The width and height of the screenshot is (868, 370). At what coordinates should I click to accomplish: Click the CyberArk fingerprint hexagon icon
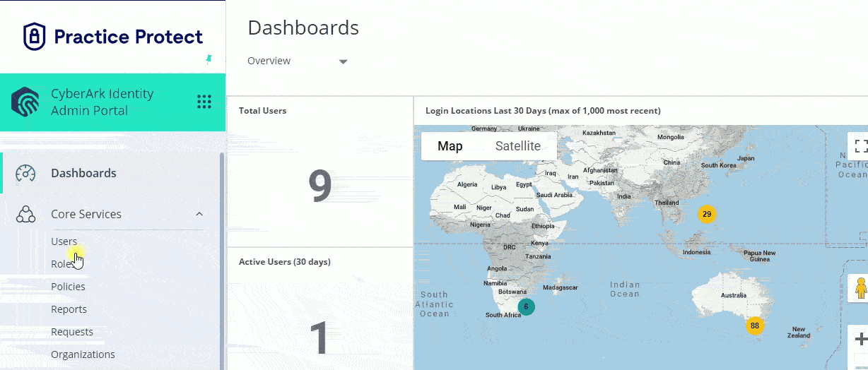pos(25,102)
